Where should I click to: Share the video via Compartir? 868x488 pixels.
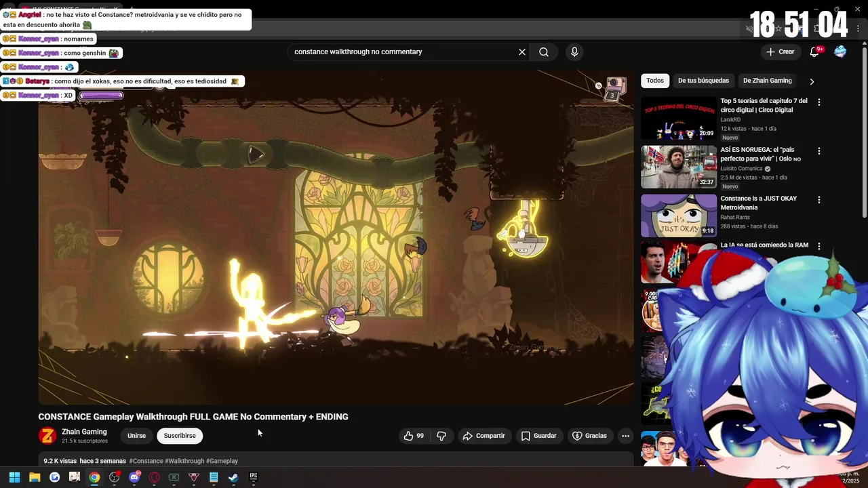(x=484, y=436)
